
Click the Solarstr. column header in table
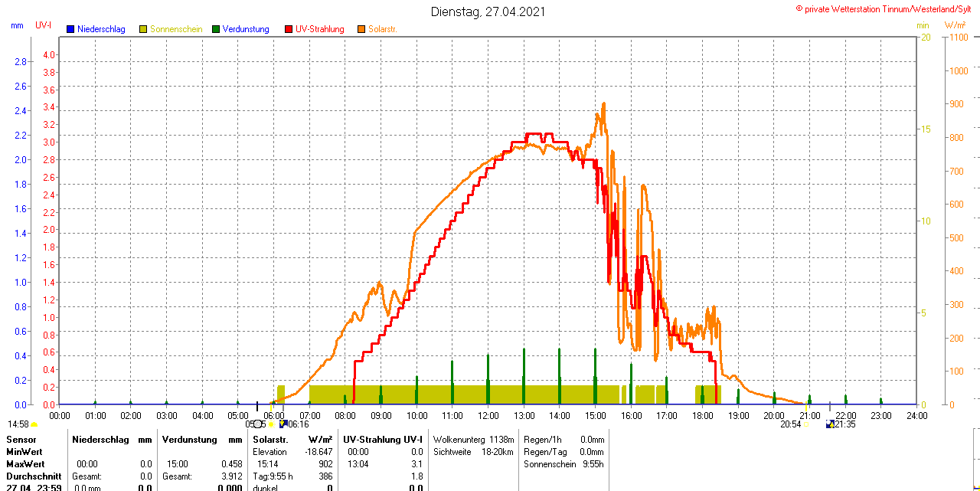[270, 440]
